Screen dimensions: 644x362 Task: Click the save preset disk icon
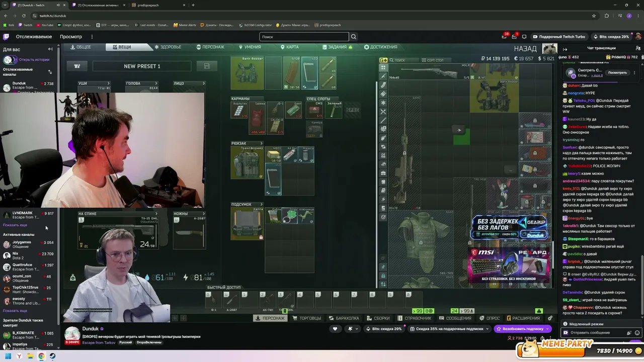point(206,66)
